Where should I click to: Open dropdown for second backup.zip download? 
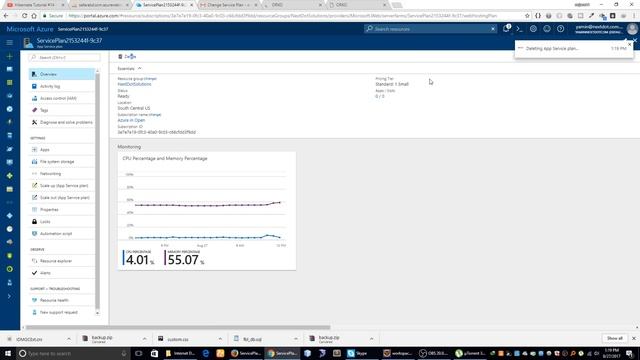(x=371, y=339)
